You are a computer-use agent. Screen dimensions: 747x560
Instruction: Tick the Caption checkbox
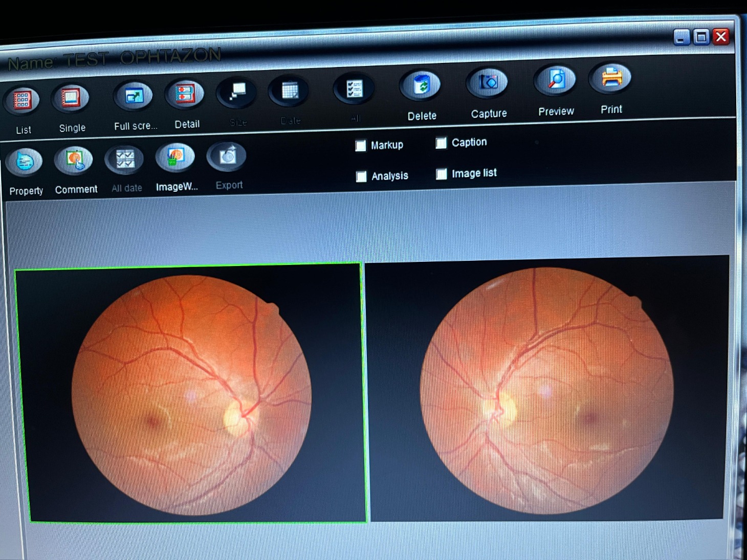click(x=441, y=143)
